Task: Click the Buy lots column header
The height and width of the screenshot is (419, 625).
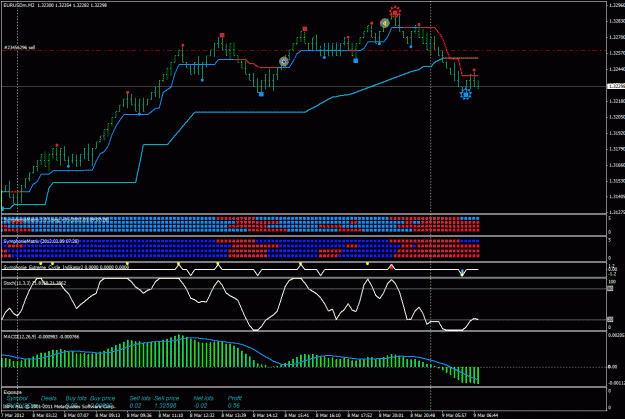Action: pyautogui.click(x=76, y=398)
